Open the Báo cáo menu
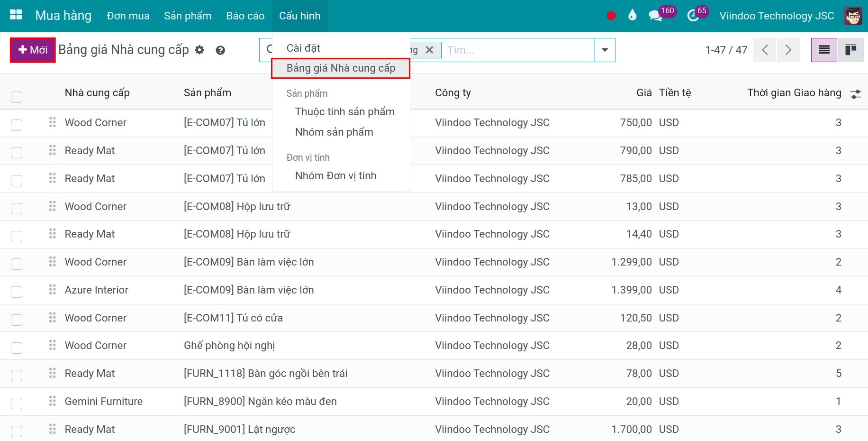 pos(245,16)
